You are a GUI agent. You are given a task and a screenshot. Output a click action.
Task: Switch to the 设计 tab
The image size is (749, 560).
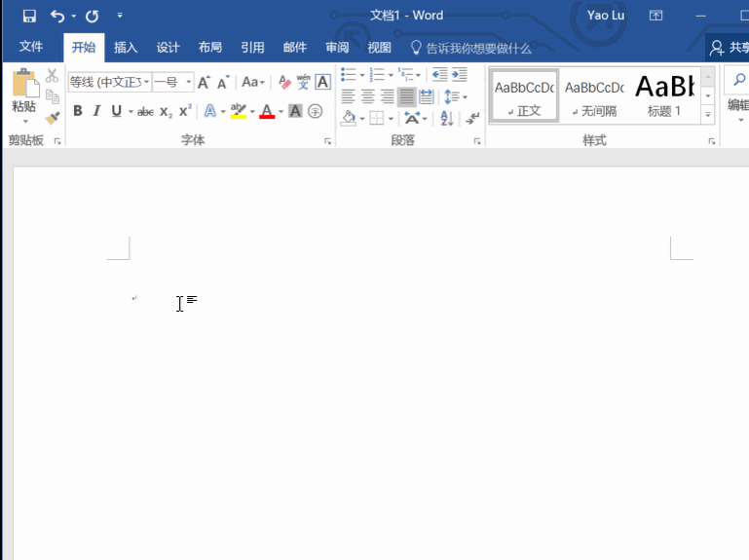pyautogui.click(x=169, y=48)
